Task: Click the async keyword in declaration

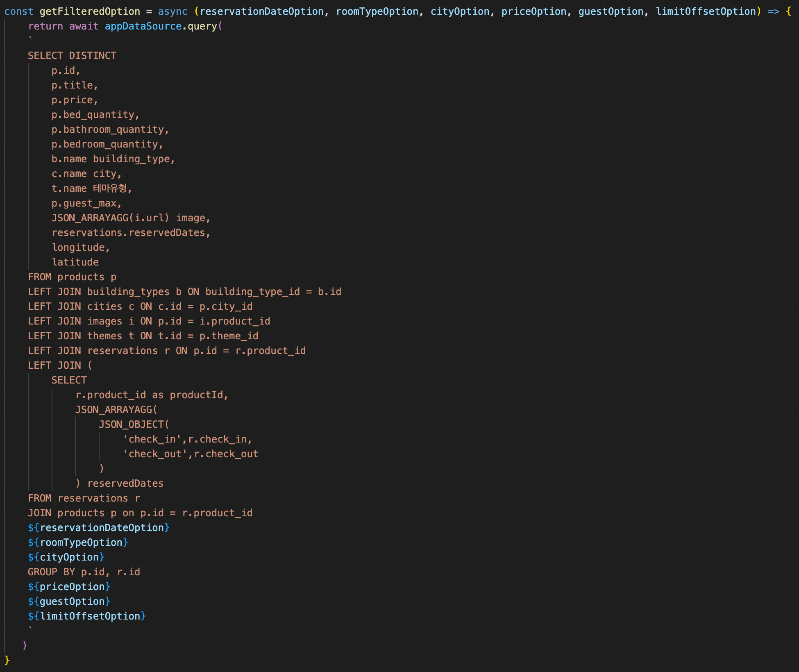Action: click(173, 11)
